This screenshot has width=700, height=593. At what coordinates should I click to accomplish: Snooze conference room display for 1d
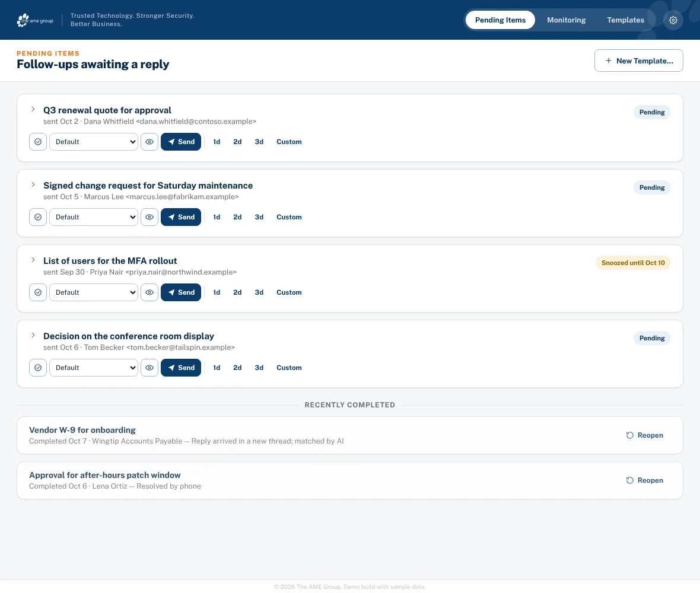point(217,368)
